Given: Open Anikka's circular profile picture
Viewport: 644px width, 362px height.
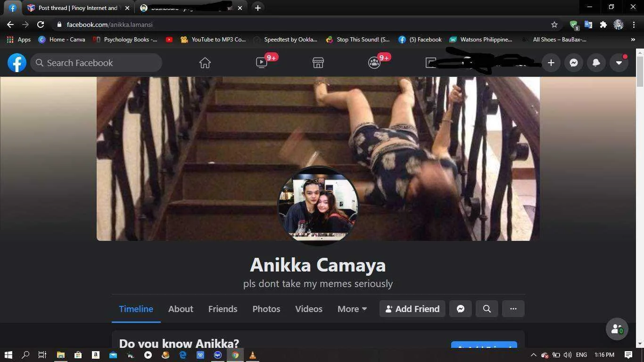Looking at the screenshot, I should [x=318, y=206].
